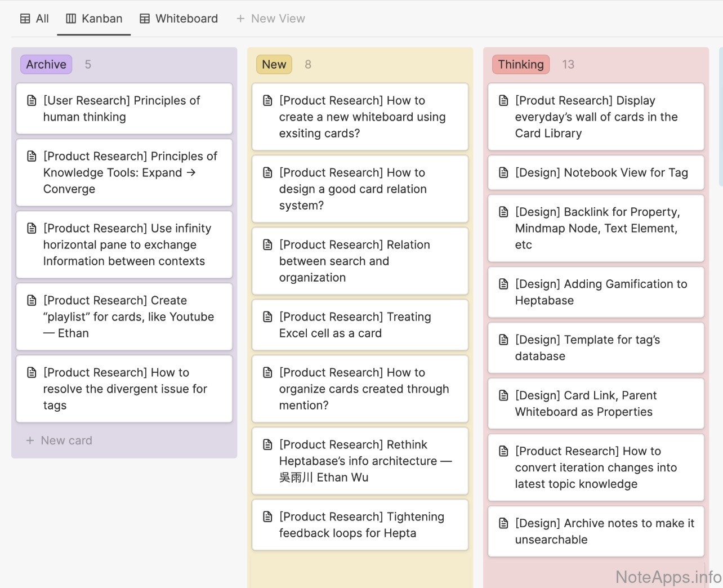Screen dimensions: 723x588
Task: Select the Kanban view tab
Action: pyautogui.click(x=94, y=19)
